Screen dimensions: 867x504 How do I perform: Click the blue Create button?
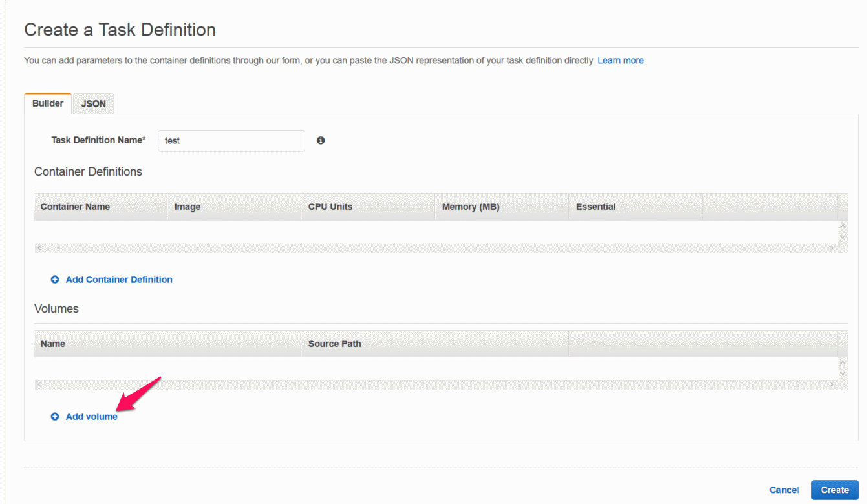tap(835, 490)
